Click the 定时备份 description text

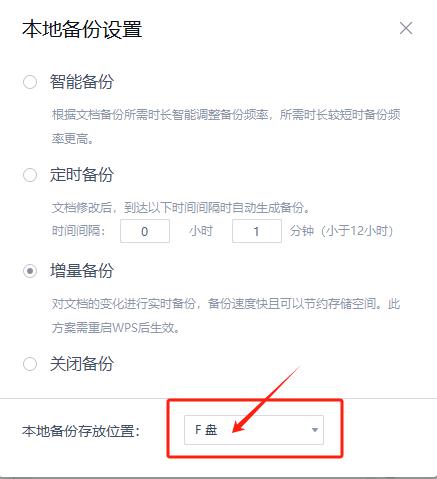pos(181,208)
